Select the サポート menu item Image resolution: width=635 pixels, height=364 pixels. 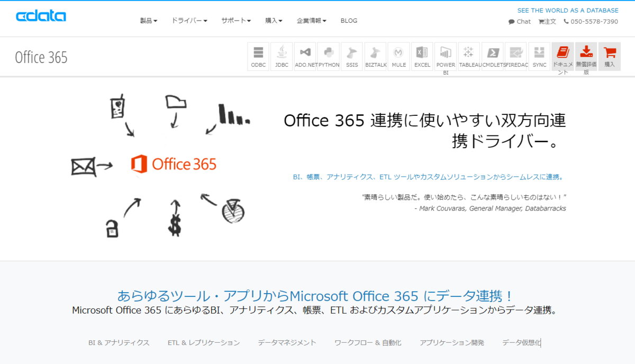click(235, 21)
